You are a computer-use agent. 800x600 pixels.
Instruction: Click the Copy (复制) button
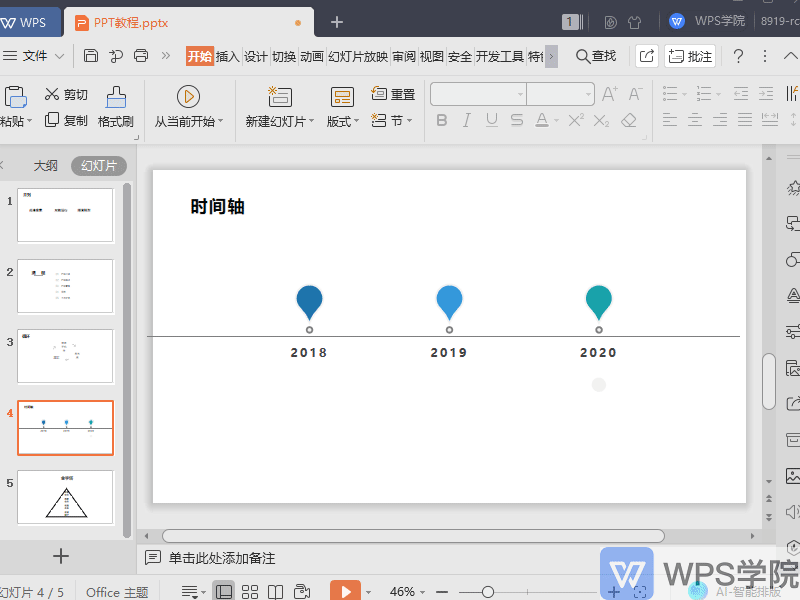[x=66, y=120]
